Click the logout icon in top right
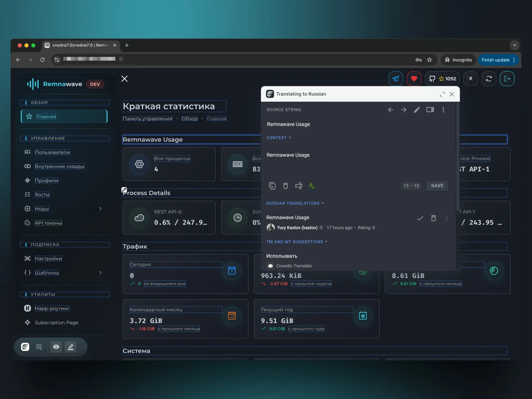Viewport: 532px width, 399px height. tap(507, 79)
